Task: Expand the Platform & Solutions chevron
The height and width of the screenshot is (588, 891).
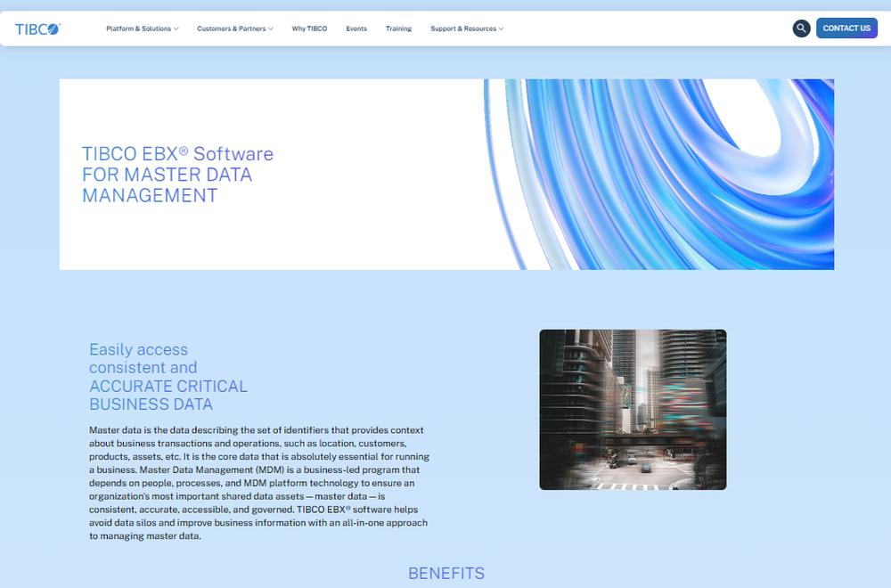Action: click(x=176, y=29)
